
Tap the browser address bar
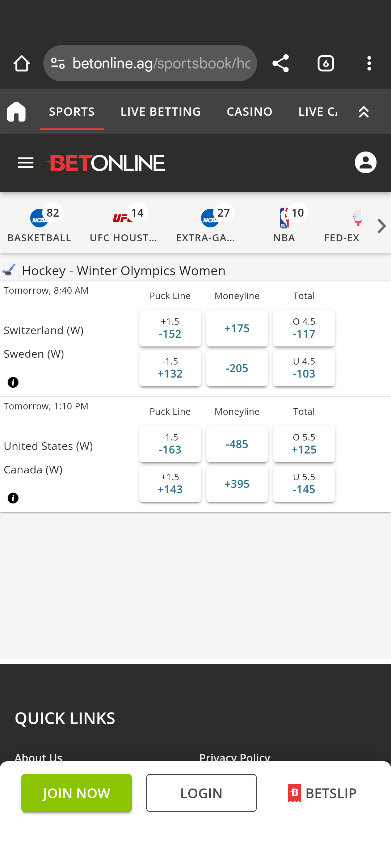coord(161,64)
